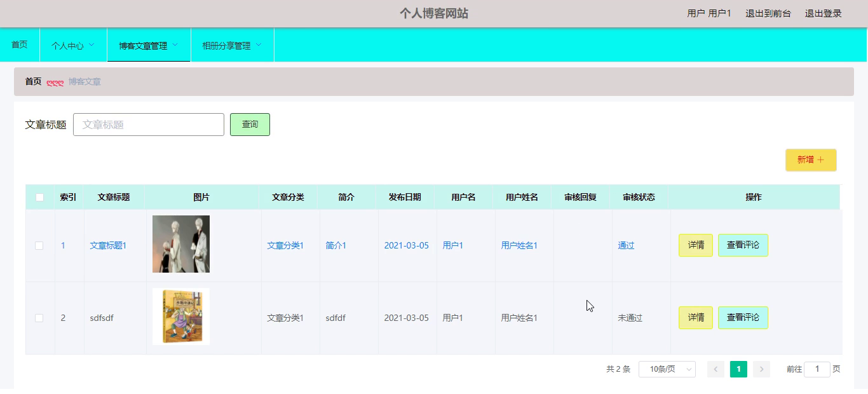
Task: Click the 通过 status cell
Action: point(626,245)
